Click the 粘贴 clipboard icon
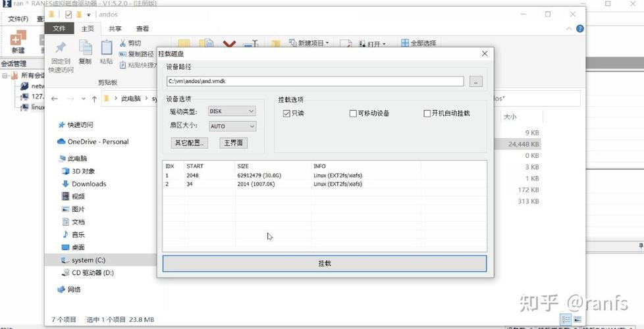 pos(107,47)
